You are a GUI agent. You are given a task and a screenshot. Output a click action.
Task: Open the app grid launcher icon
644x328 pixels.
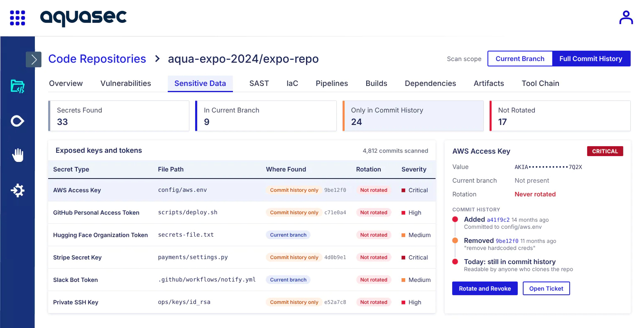click(17, 18)
